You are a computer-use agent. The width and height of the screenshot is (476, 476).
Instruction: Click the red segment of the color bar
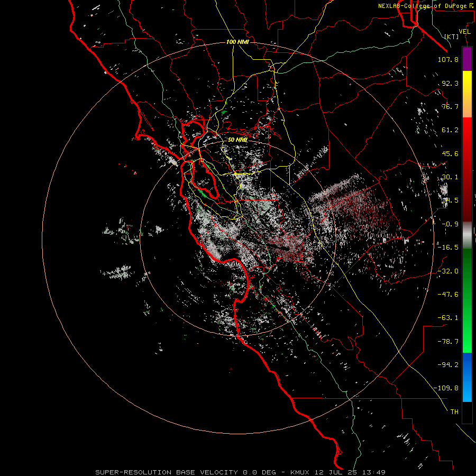[467, 169]
